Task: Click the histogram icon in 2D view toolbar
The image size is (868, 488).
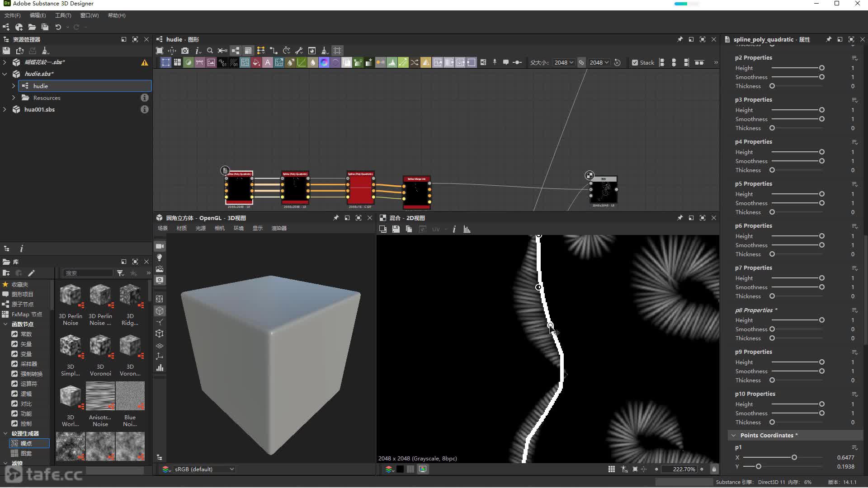Action: tap(467, 230)
